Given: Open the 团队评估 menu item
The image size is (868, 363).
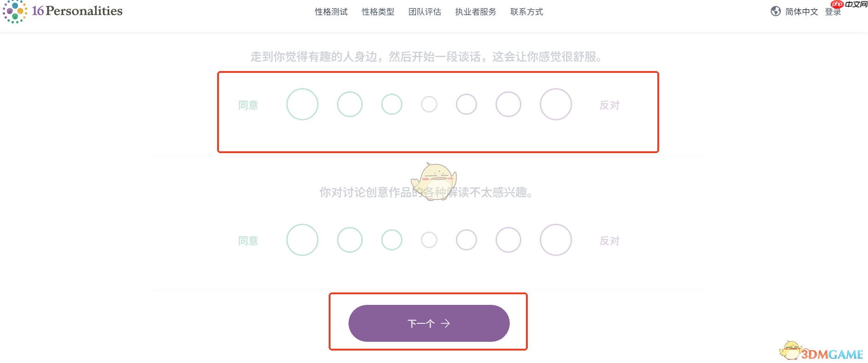Looking at the screenshot, I should point(425,12).
